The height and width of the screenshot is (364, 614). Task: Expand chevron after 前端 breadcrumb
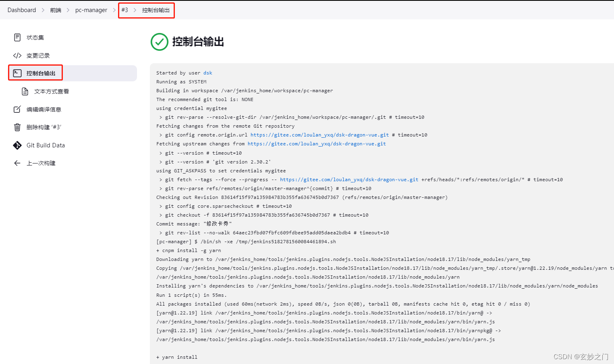click(x=68, y=10)
